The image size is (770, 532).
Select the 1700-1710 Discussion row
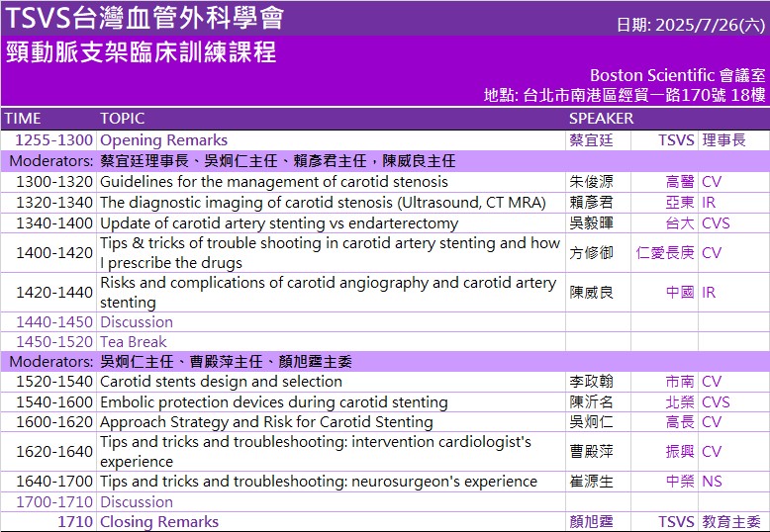click(x=385, y=502)
